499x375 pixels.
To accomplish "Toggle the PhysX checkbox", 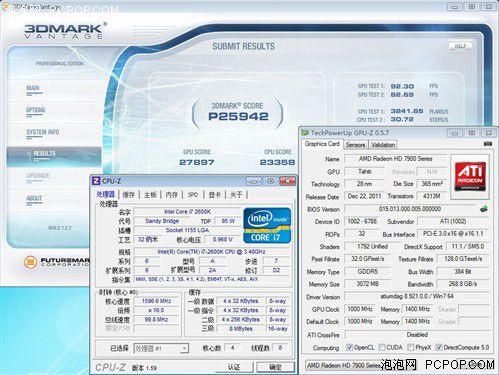I will (x=411, y=347).
